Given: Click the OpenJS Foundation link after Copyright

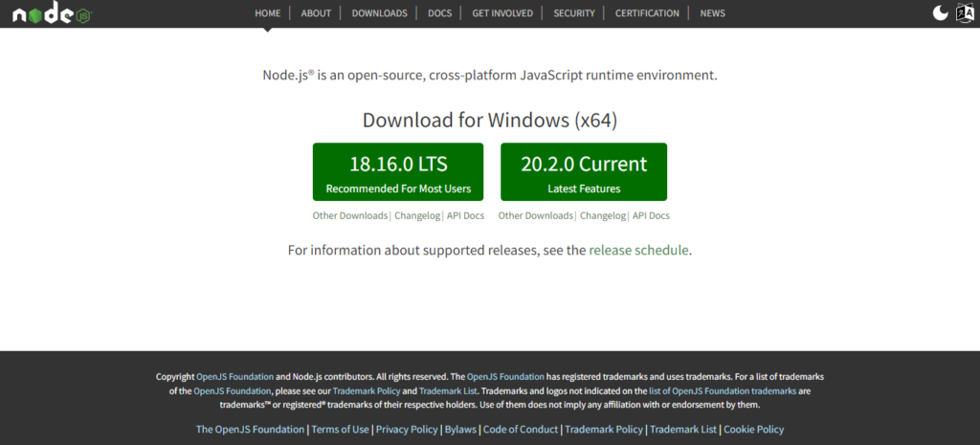Looking at the screenshot, I should [235, 377].
